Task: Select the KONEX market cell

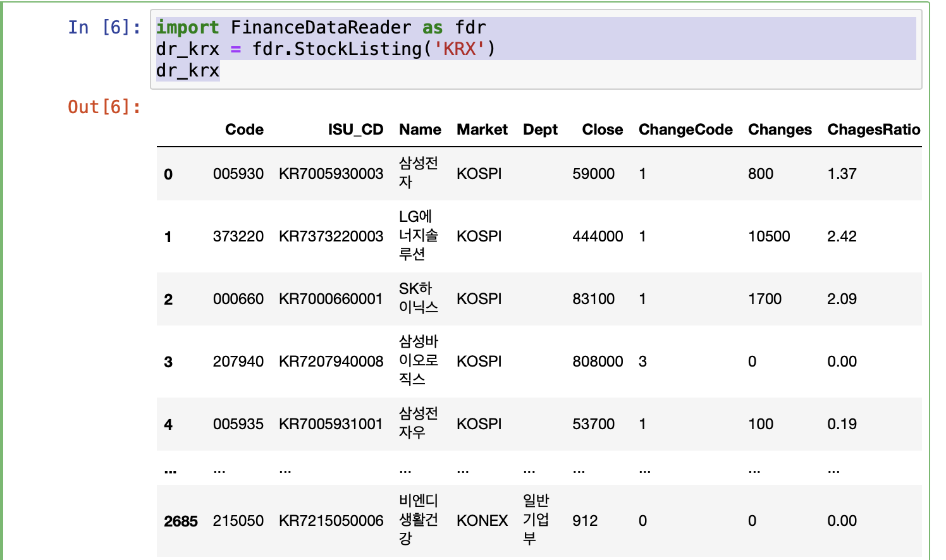Action: tap(482, 521)
